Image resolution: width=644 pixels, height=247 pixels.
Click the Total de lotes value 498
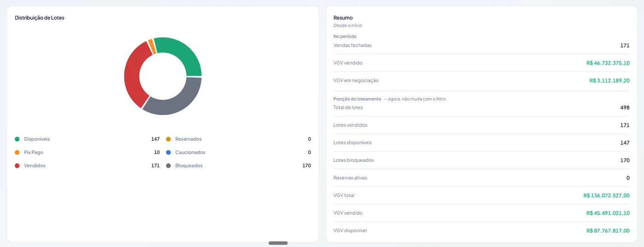coord(625,108)
